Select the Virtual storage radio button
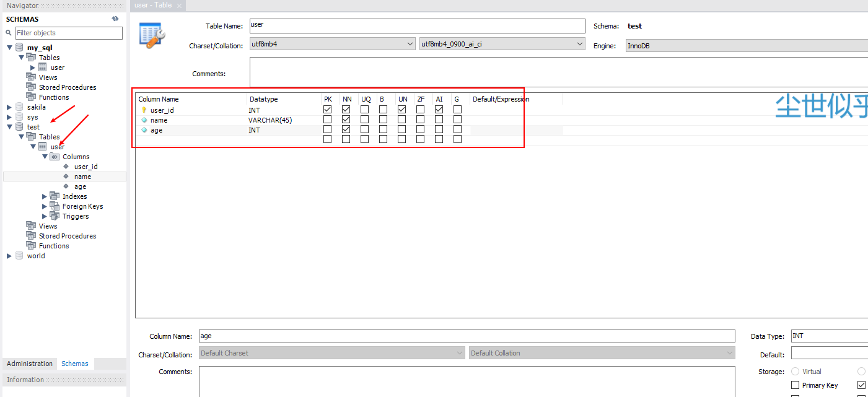This screenshot has width=868, height=397. pyautogui.click(x=796, y=372)
